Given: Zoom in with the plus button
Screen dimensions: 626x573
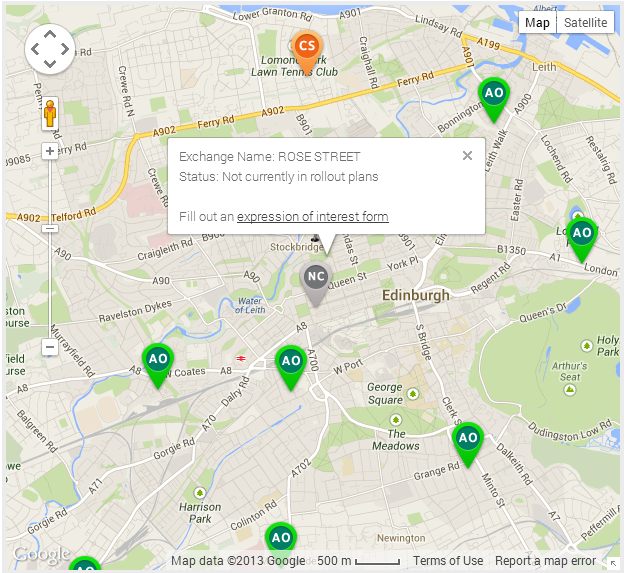Looking at the screenshot, I should (50, 151).
